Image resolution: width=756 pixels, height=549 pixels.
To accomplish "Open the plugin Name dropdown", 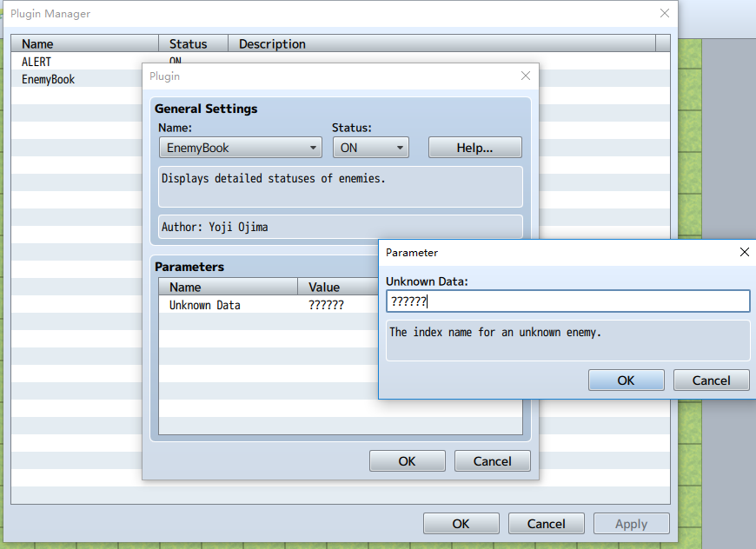I will [240, 148].
